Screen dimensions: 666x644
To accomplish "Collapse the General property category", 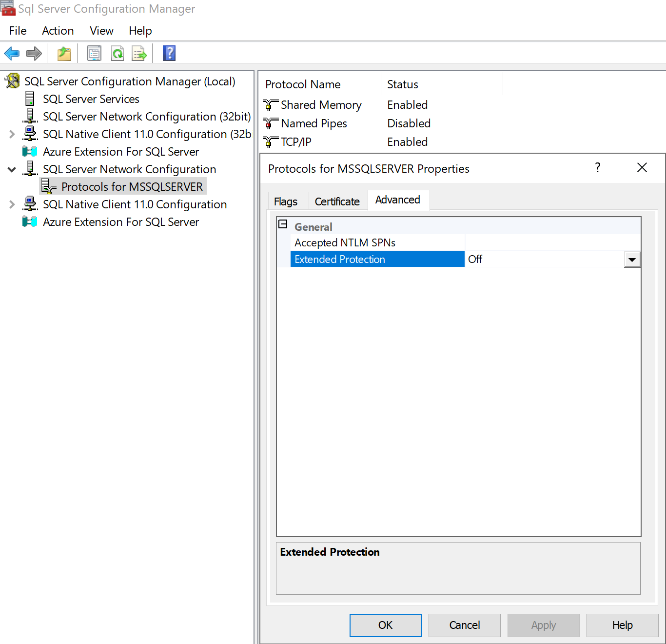I will click(x=283, y=224).
